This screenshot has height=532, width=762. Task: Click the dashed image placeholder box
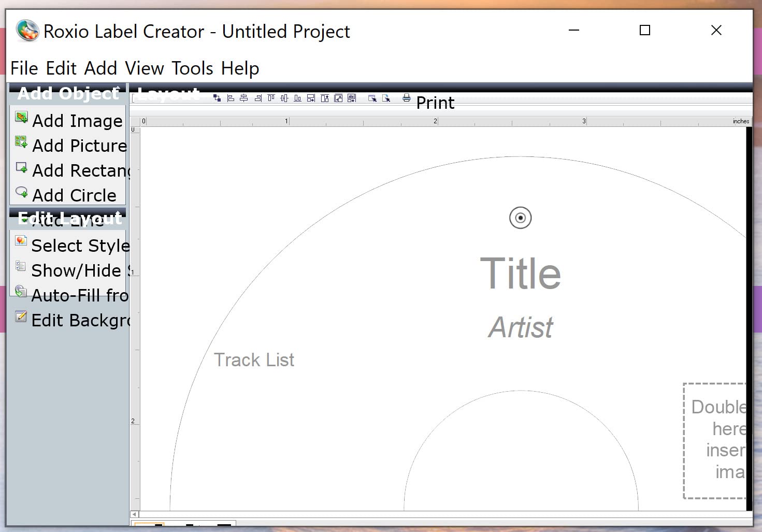point(714,441)
